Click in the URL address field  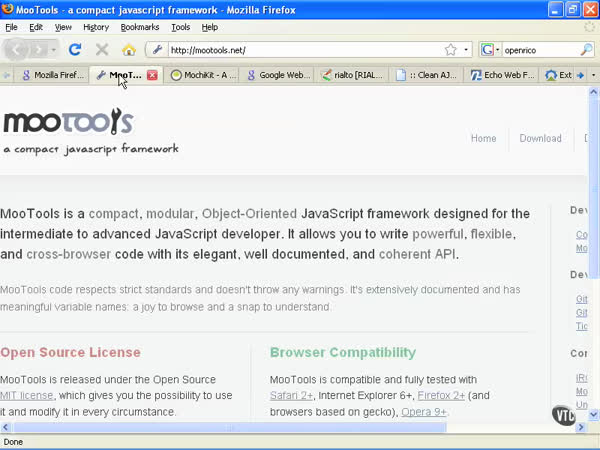click(300, 49)
